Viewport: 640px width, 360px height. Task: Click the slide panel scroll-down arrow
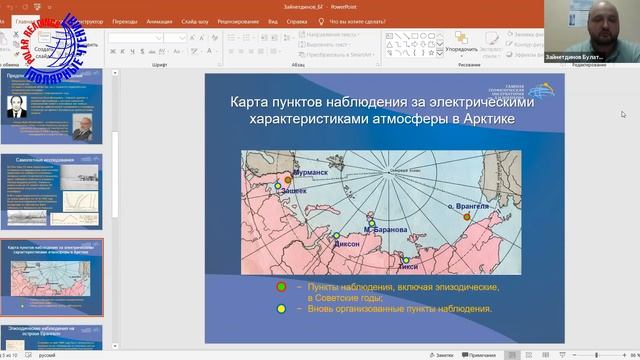click(x=115, y=346)
